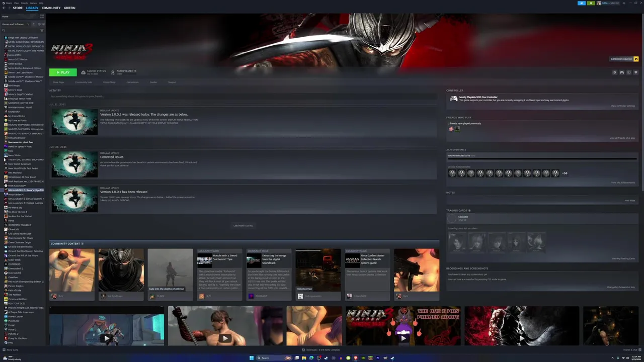Open the Guides link
644x362 pixels.
[x=153, y=82]
